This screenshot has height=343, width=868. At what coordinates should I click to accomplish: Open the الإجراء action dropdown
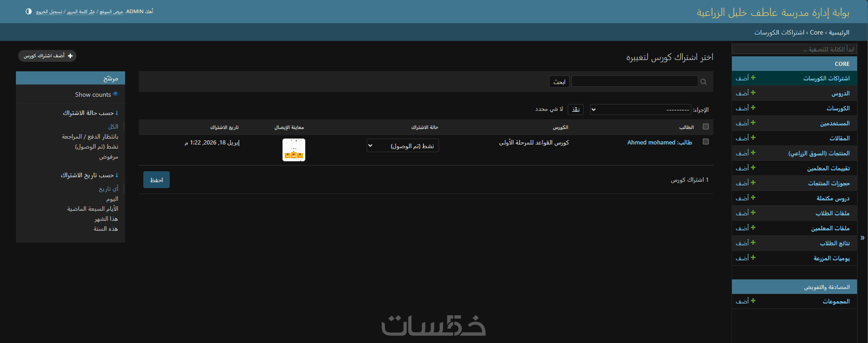click(x=641, y=109)
